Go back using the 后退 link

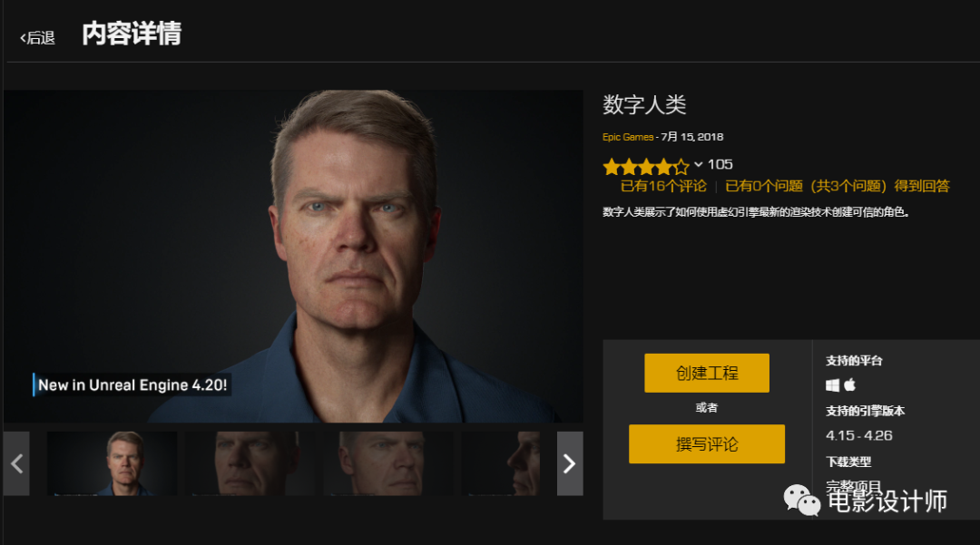(x=37, y=38)
